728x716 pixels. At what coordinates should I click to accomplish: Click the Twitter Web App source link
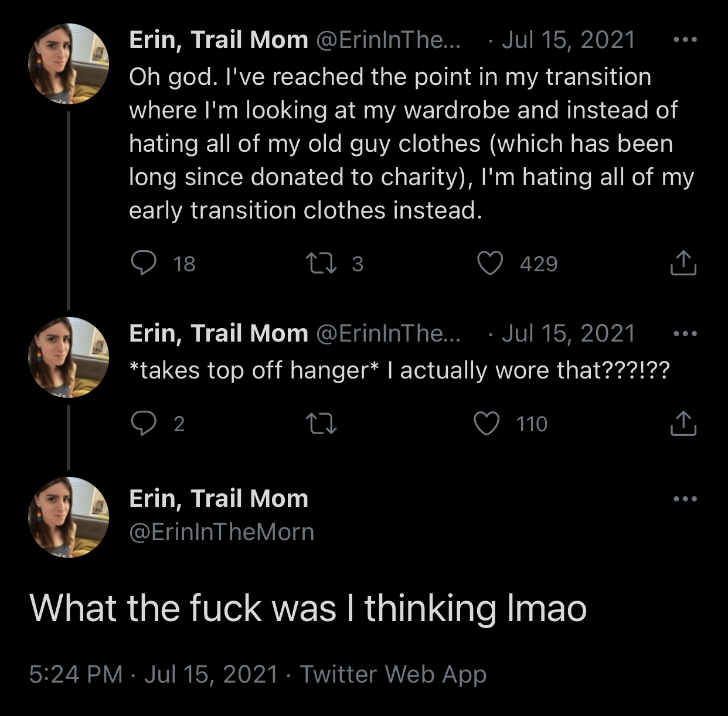click(x=393, y=674)
